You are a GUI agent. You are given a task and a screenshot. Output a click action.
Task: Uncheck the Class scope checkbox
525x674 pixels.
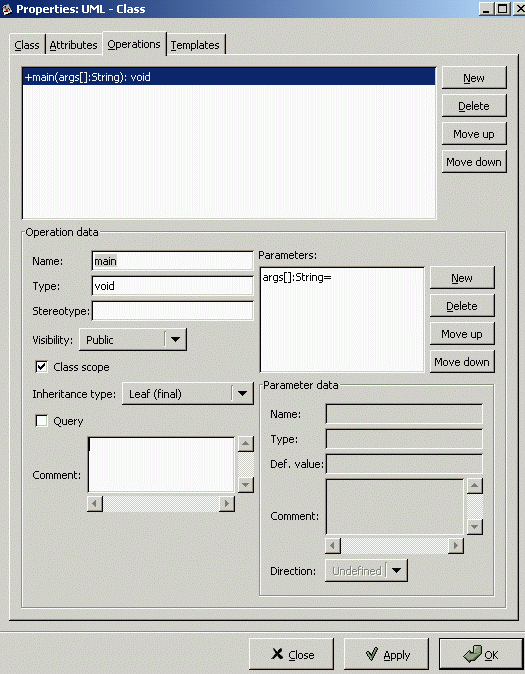point(41,367)
